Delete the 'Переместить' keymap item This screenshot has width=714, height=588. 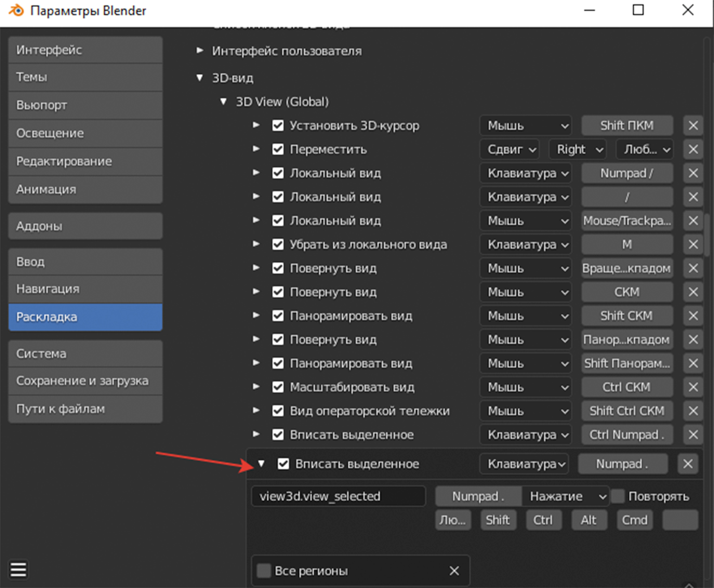point(693,149)
